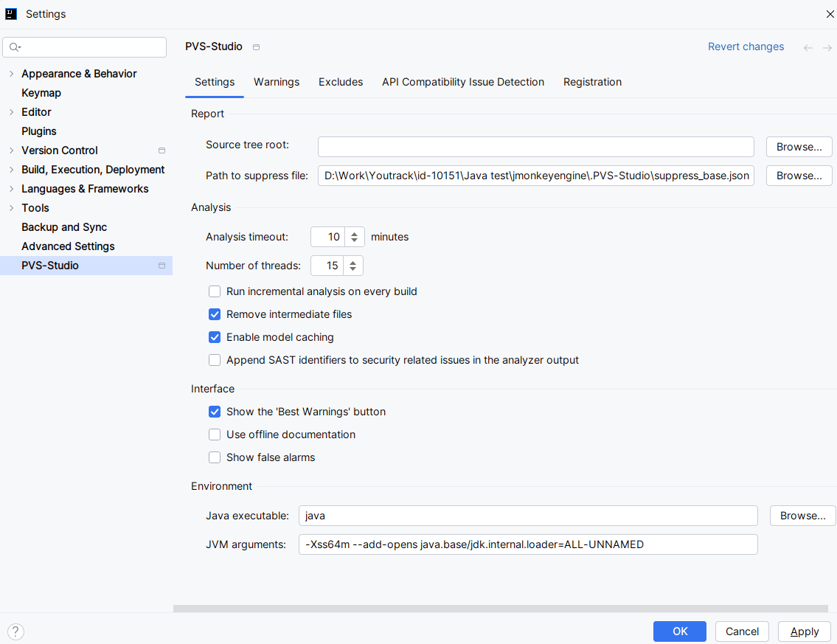Click Revert changes link
The width and height of the screenshot is (837, 644).
pos(746,46)
